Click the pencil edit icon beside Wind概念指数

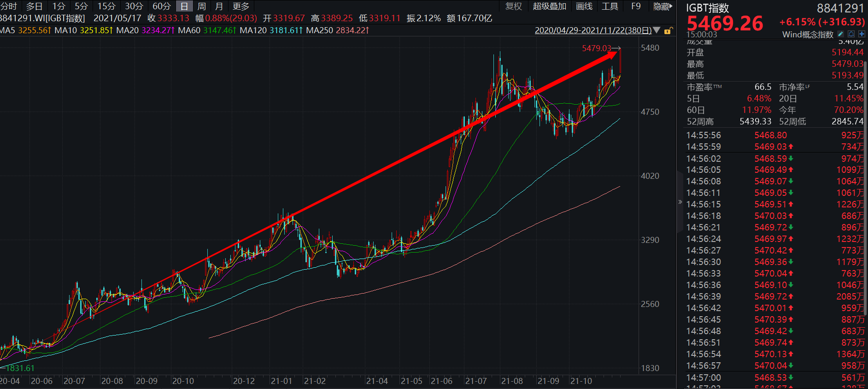click(x=841, y=34)
